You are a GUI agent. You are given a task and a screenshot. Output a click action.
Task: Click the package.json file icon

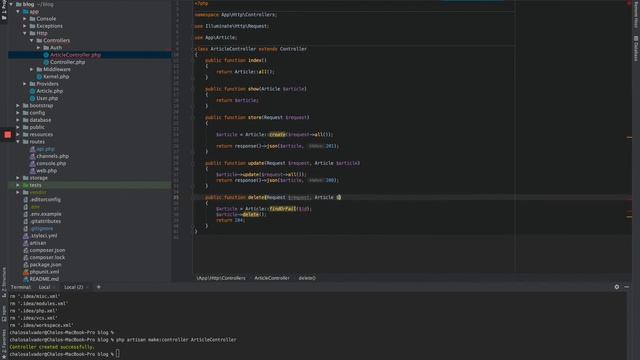26,264
